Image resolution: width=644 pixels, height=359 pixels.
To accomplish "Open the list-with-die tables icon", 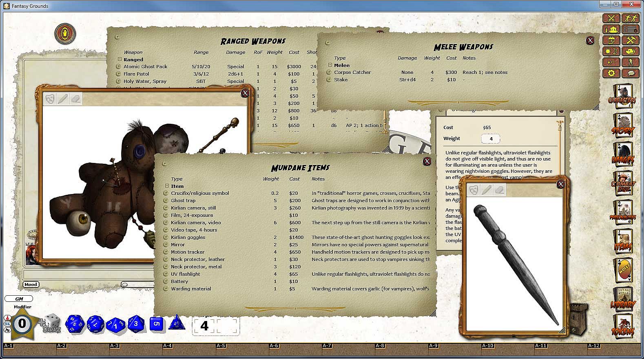I will coord(631,29).
